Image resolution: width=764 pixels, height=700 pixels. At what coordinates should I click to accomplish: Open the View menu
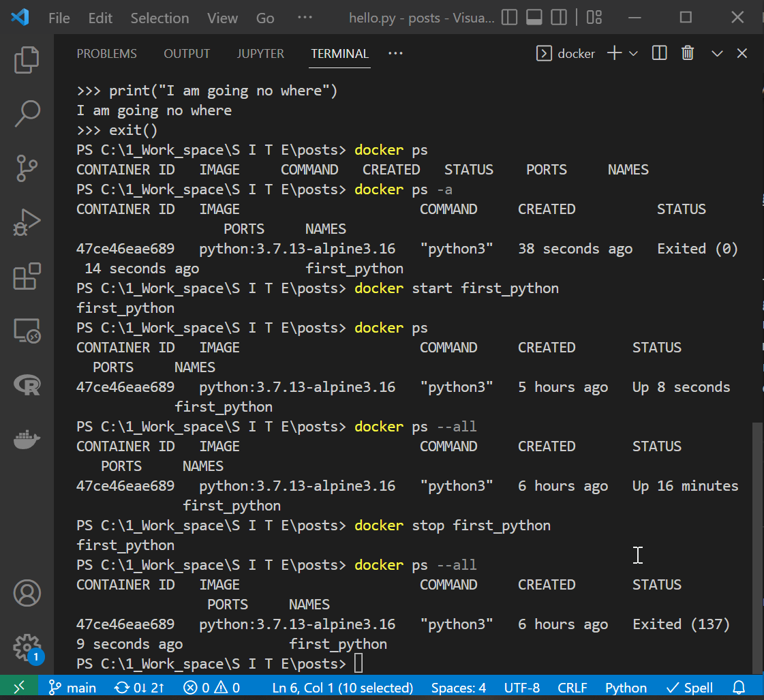pyautogui.click(x=222, y=18)
